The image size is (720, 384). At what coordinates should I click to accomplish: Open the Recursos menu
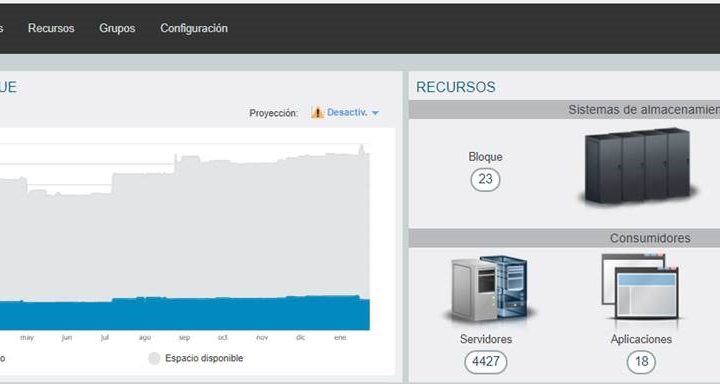(x=51, y=28)
